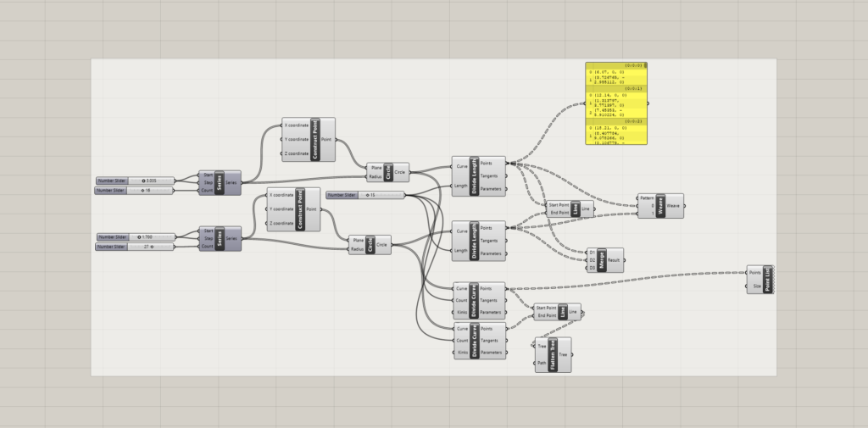Click the Tree output of Flatten Tree

563,355
